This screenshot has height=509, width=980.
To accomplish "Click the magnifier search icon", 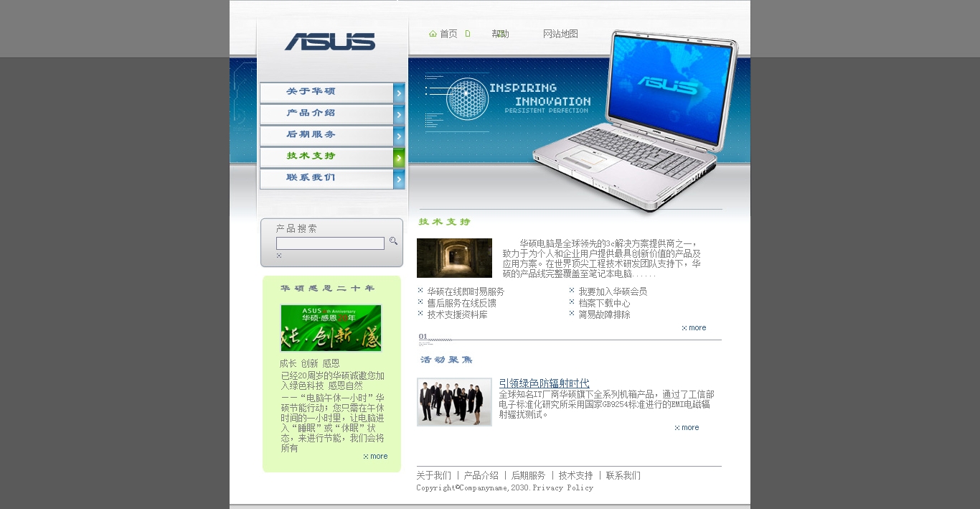I will point(393,241).
